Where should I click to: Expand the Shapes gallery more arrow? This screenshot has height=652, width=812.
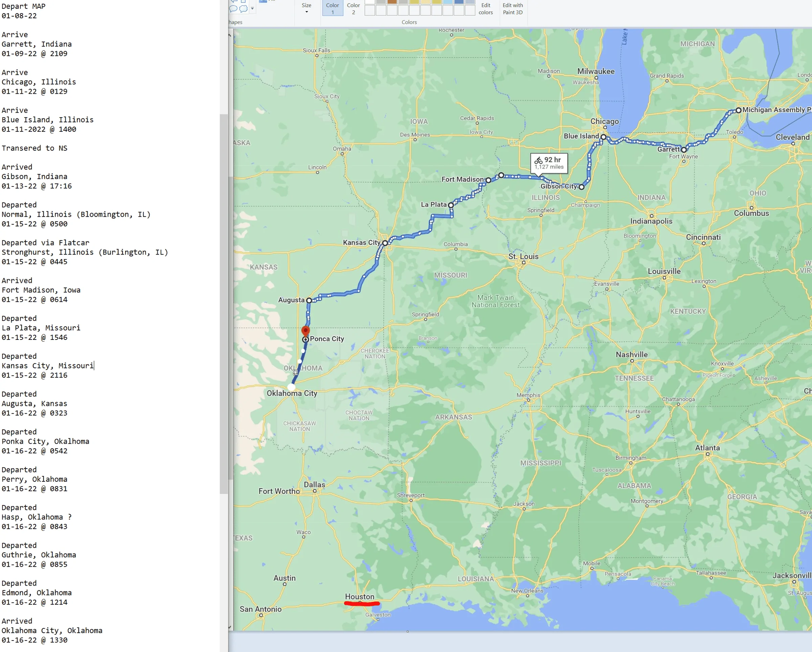point(252,8)
